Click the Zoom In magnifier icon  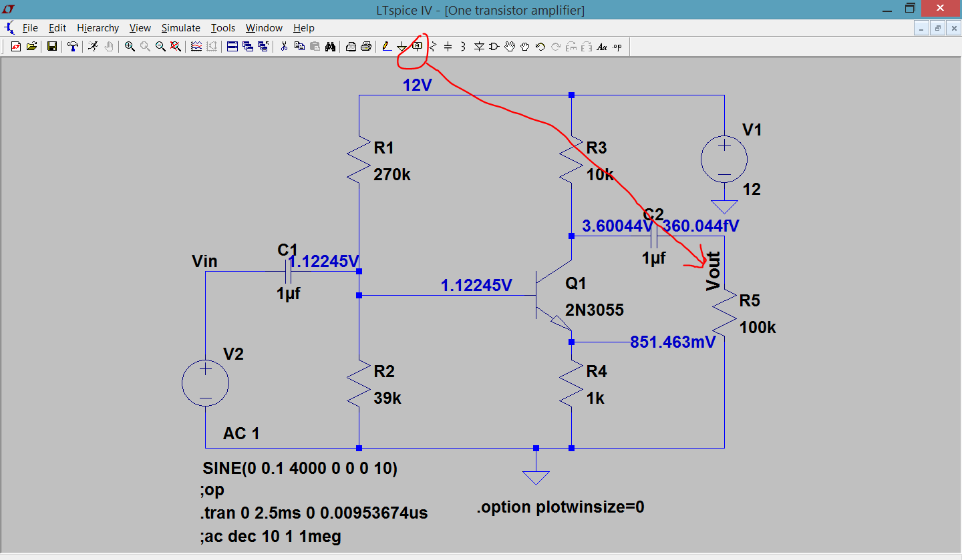[130, 47]
